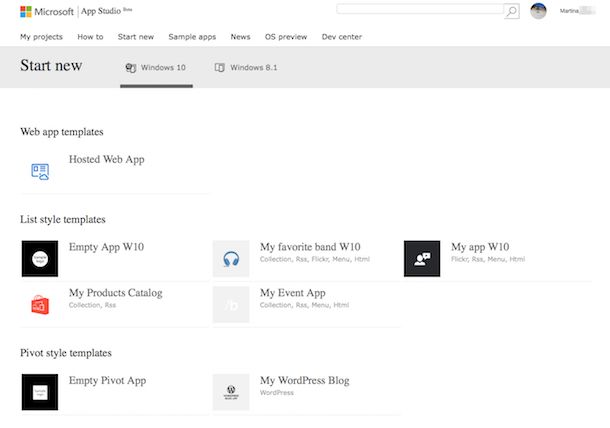610x428 pixels.
Task: Click the headphones icon for My favorite band
Action: 231,259
